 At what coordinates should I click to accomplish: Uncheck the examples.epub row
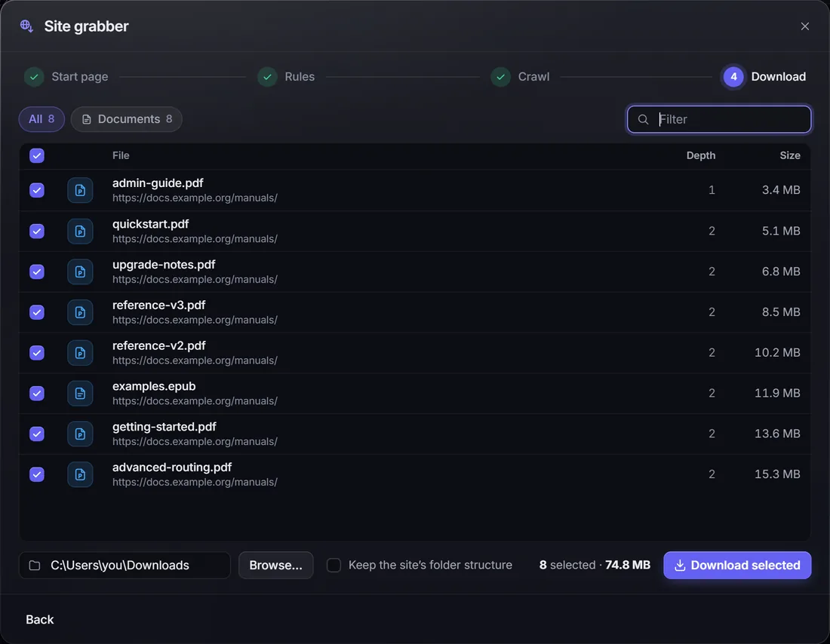37,393
